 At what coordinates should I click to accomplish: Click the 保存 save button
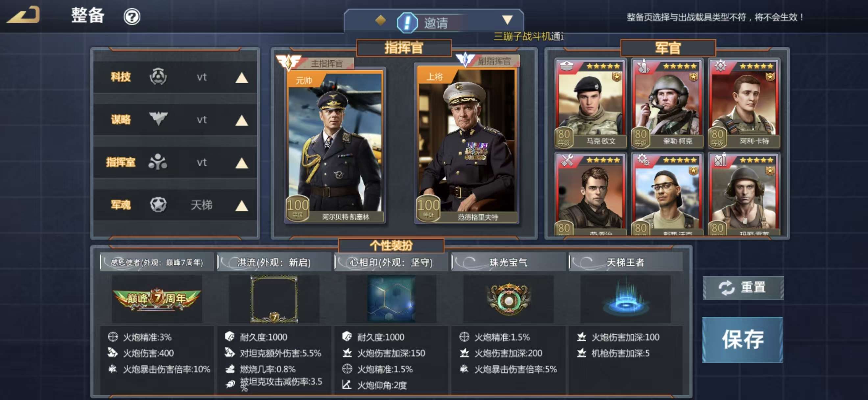[742, 340]
